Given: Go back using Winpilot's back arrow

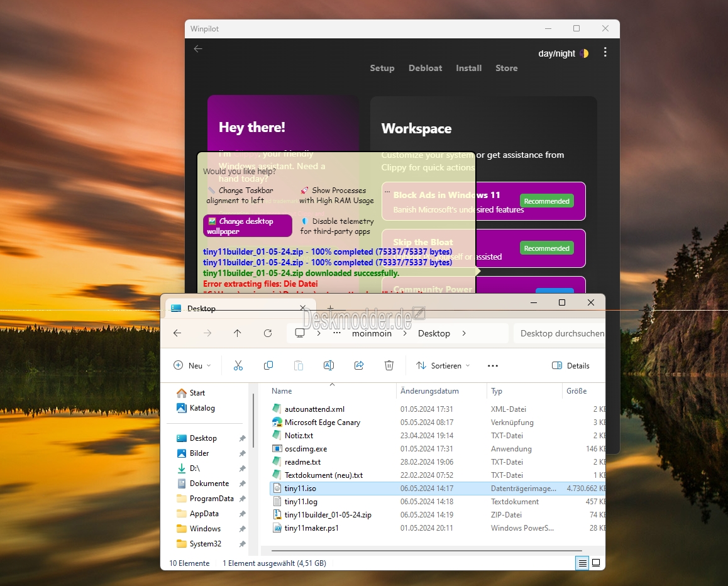Looking at the screenshot, I should 198,49.
